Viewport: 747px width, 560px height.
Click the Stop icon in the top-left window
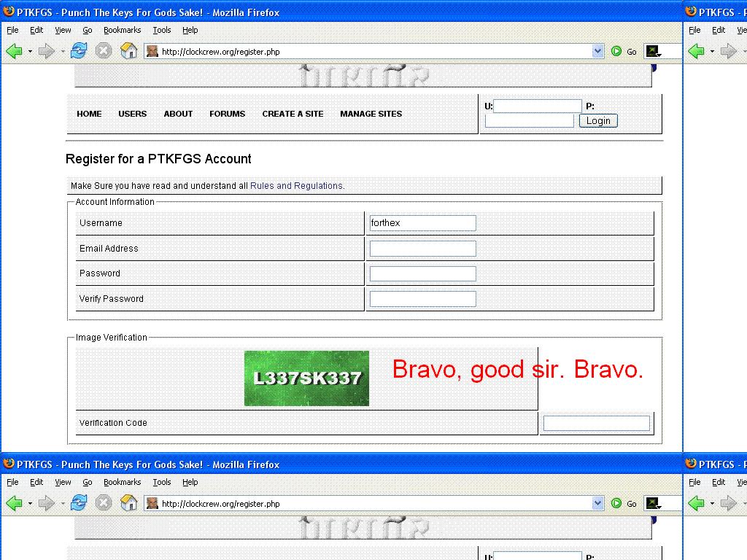click(x=104, y=51)
